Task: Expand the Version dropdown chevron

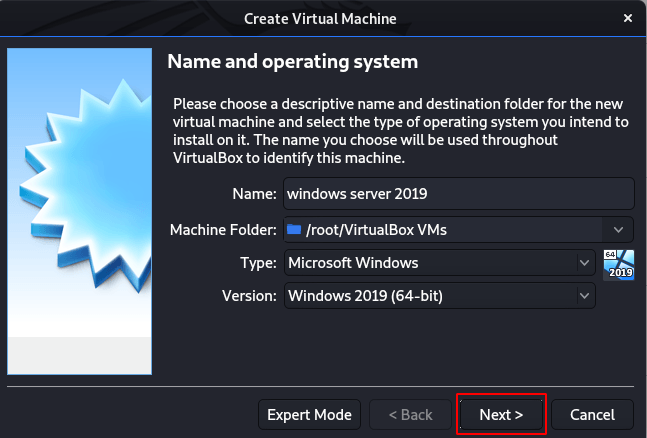Action: pyautogui.click(x=583, y=296)
